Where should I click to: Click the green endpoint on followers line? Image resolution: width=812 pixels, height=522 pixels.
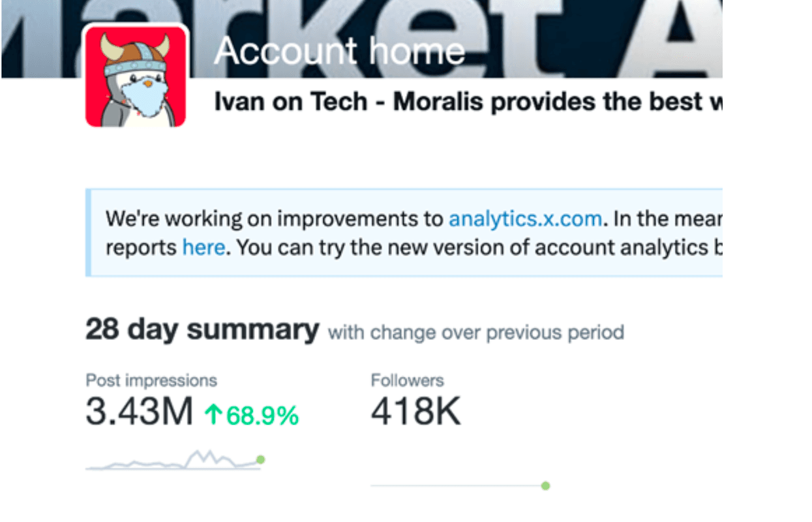tap(546, 485)
